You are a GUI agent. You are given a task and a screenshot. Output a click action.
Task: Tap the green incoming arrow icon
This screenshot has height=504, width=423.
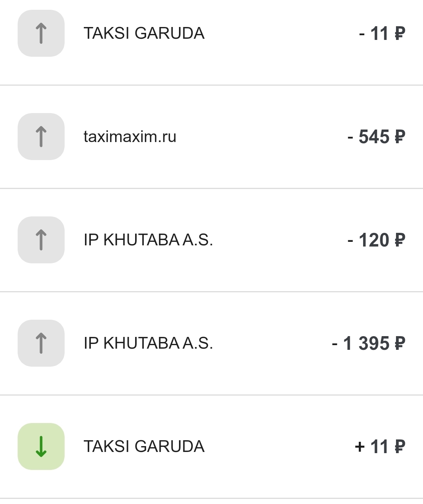pos(41,446)
